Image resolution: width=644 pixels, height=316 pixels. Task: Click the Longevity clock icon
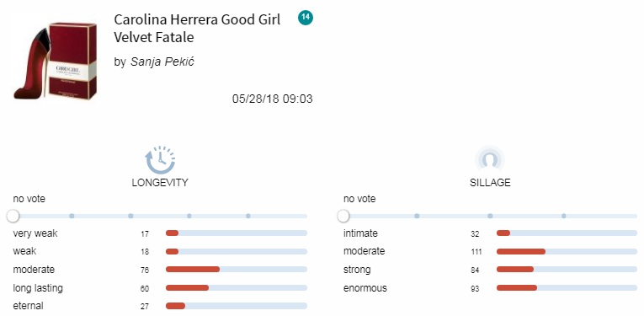click(160, 159)
